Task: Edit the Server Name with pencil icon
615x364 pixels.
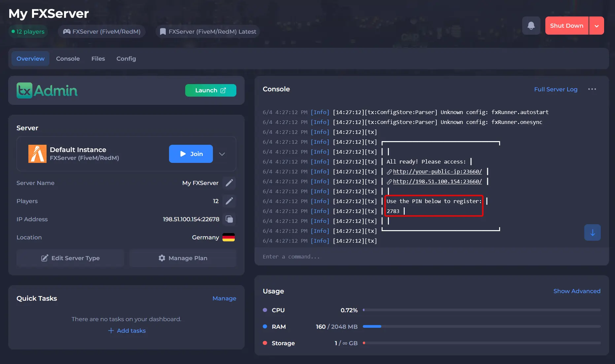Action: [x=229, y=183]
